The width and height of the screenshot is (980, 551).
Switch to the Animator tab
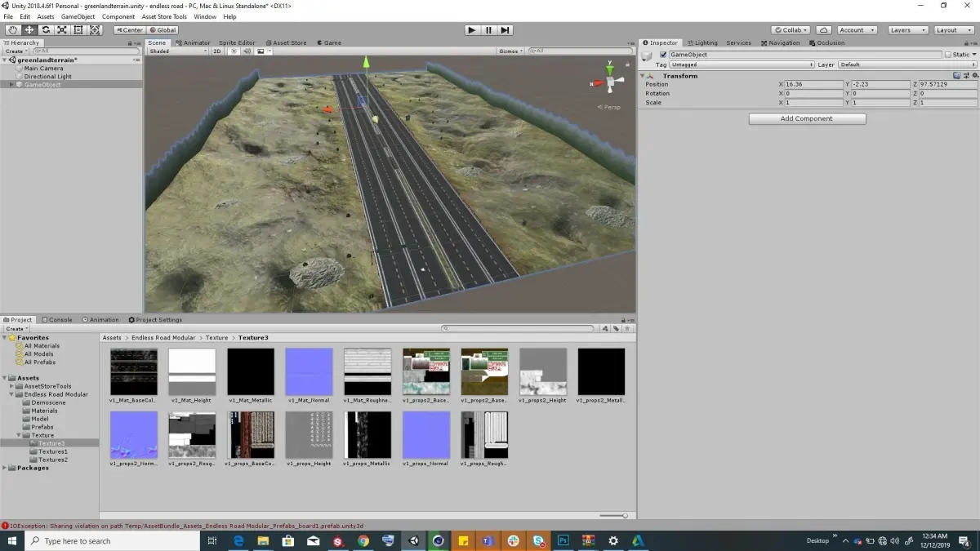(x=193, y=42)
